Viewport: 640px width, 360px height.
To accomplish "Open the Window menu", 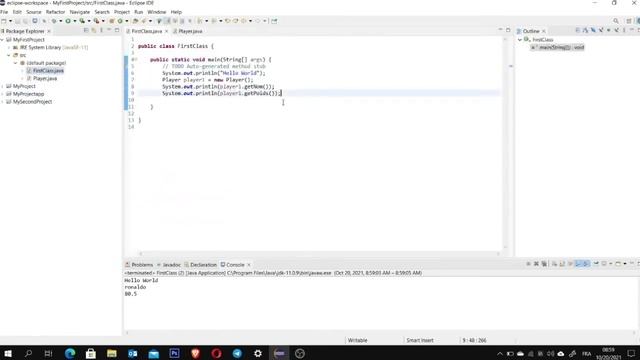I will point(156,12).
